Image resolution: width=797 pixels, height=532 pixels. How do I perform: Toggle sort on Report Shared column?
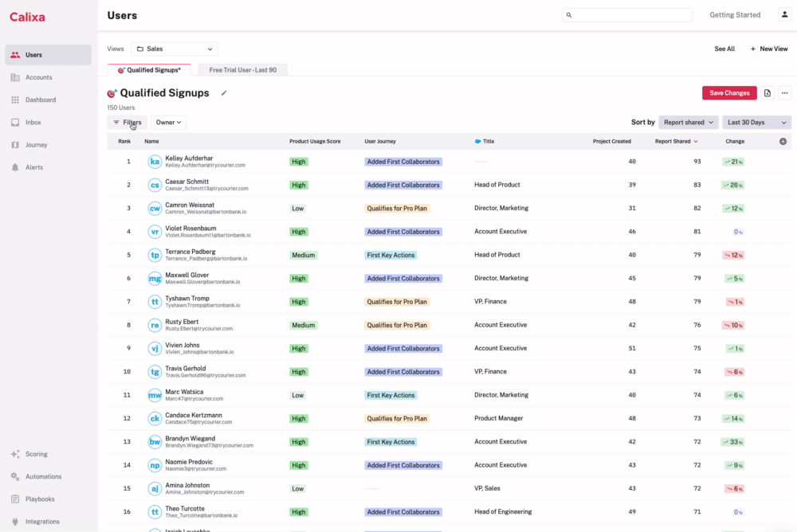(676, 141)
